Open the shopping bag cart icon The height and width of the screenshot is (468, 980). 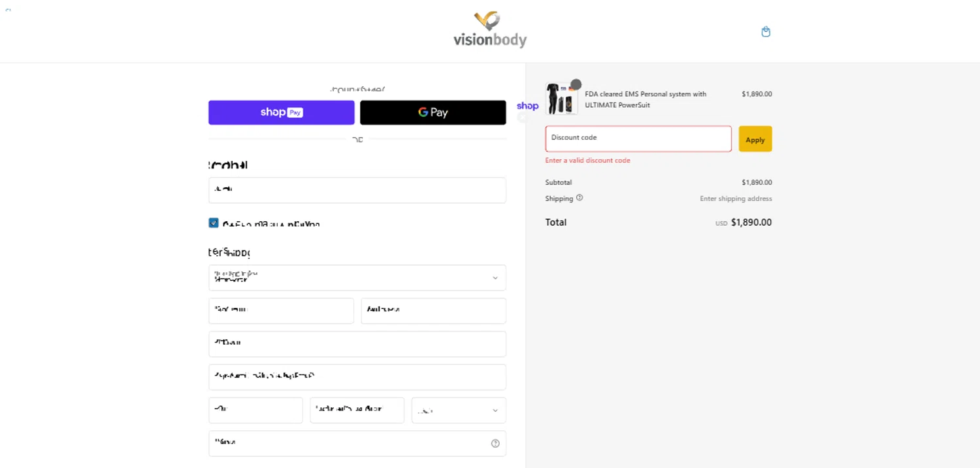click(x=766, y=32)
